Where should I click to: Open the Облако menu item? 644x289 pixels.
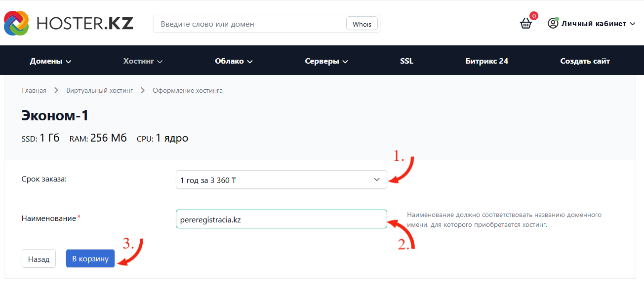[x=234, y=61]
